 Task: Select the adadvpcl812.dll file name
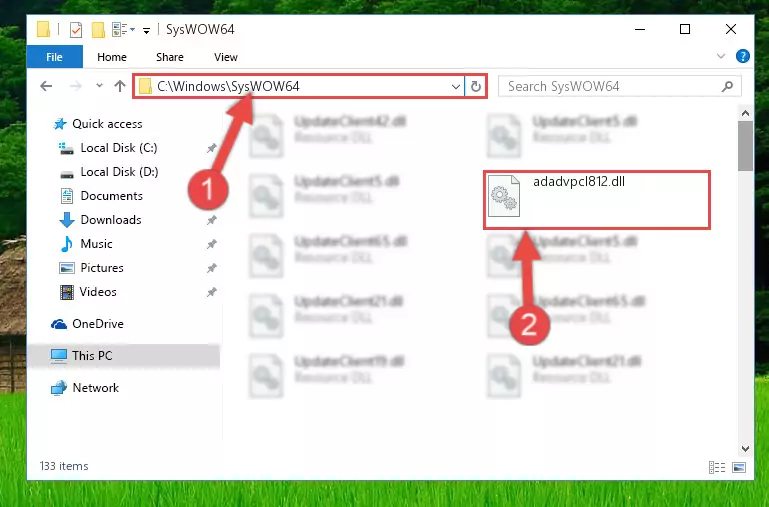(579, 181)
